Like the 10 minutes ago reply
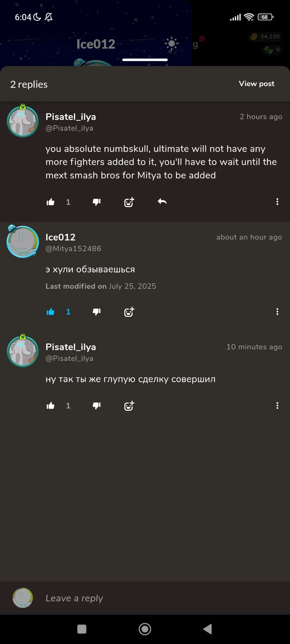Viewport: 290px width, 644px height. pos(51,406)
